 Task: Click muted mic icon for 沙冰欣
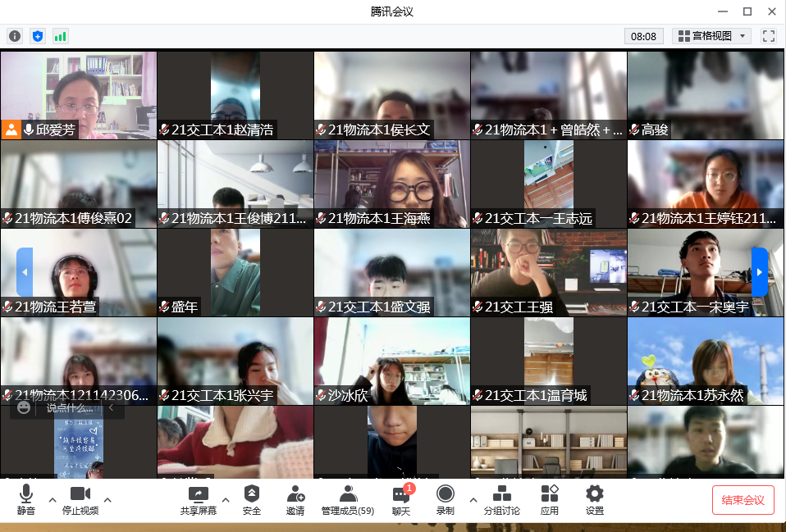point(322,395)
